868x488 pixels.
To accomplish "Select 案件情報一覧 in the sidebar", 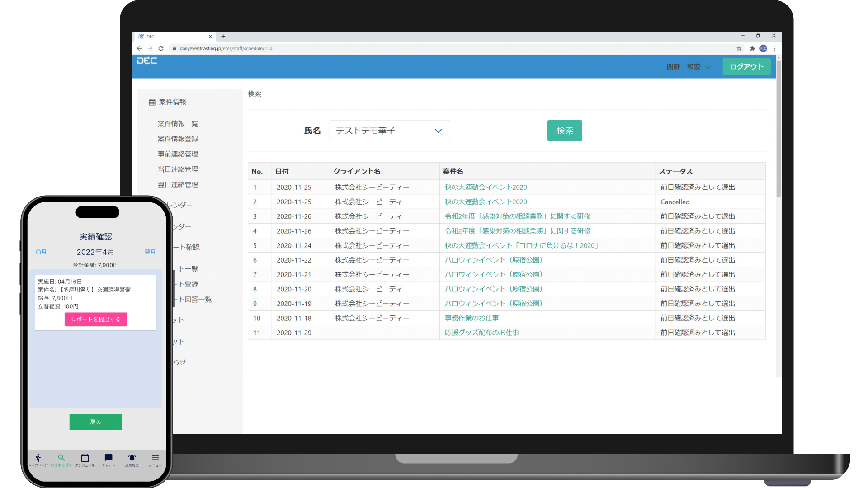I will click(x=178, y=124).
